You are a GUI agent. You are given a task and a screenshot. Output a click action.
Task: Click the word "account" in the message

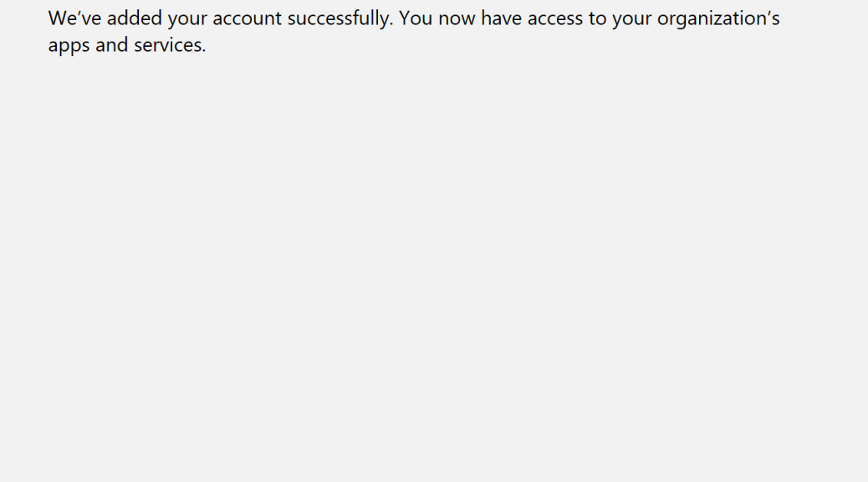pos(248,19)
